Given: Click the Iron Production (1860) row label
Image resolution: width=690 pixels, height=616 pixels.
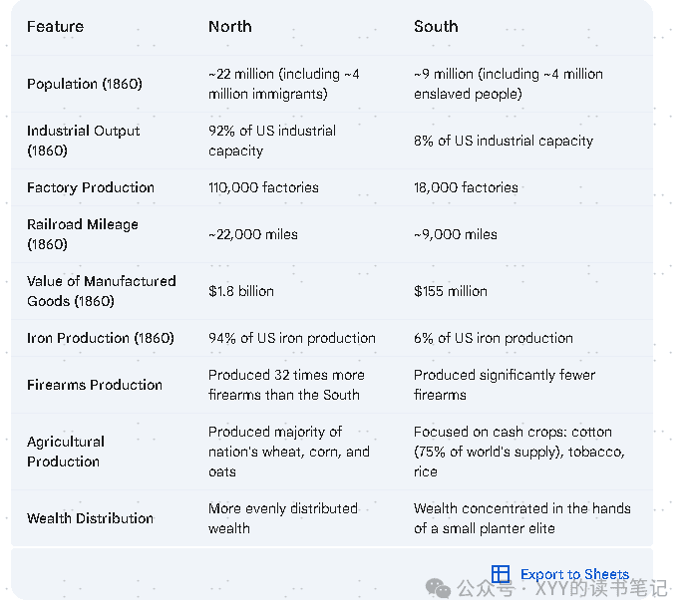Looking at the screenshot, I should 100,338.
